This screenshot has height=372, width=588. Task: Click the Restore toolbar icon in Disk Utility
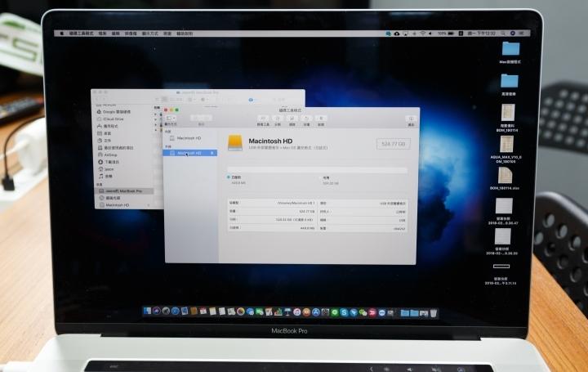(306, 119)
